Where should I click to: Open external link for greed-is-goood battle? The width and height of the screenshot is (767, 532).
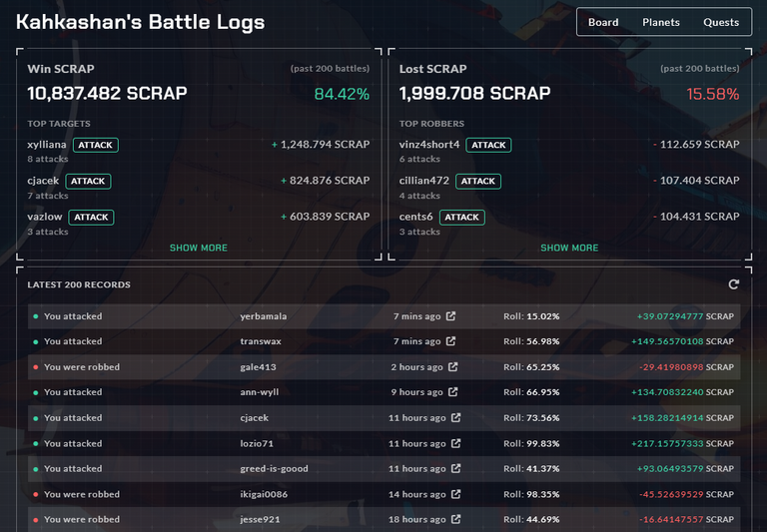tap(455, 468)
